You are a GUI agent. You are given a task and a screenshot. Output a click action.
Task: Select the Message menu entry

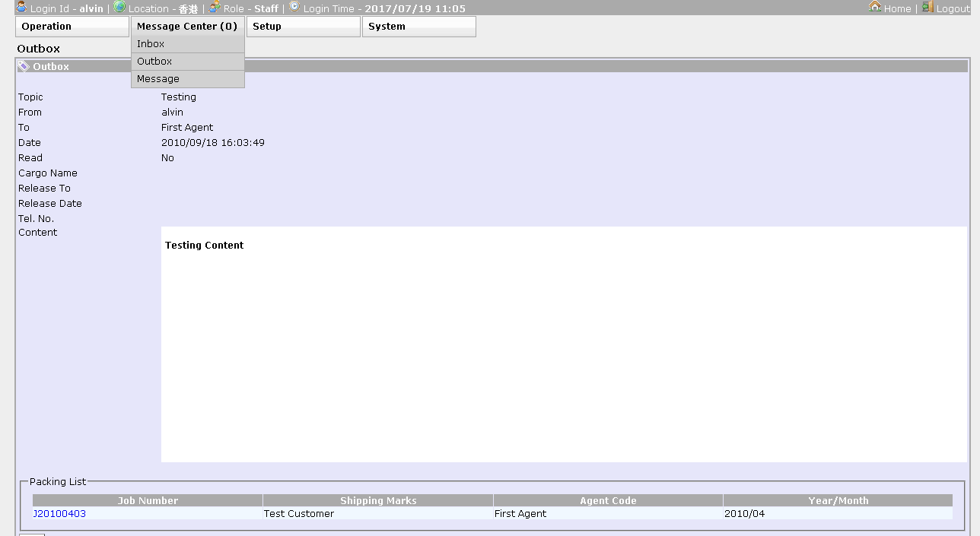(158, 79)
